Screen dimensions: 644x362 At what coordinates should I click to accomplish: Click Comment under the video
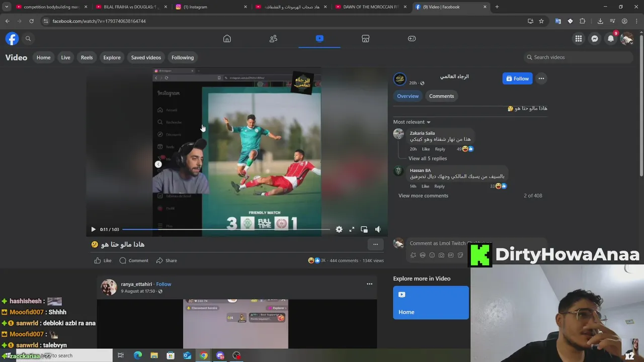click(x=134, y=260)
